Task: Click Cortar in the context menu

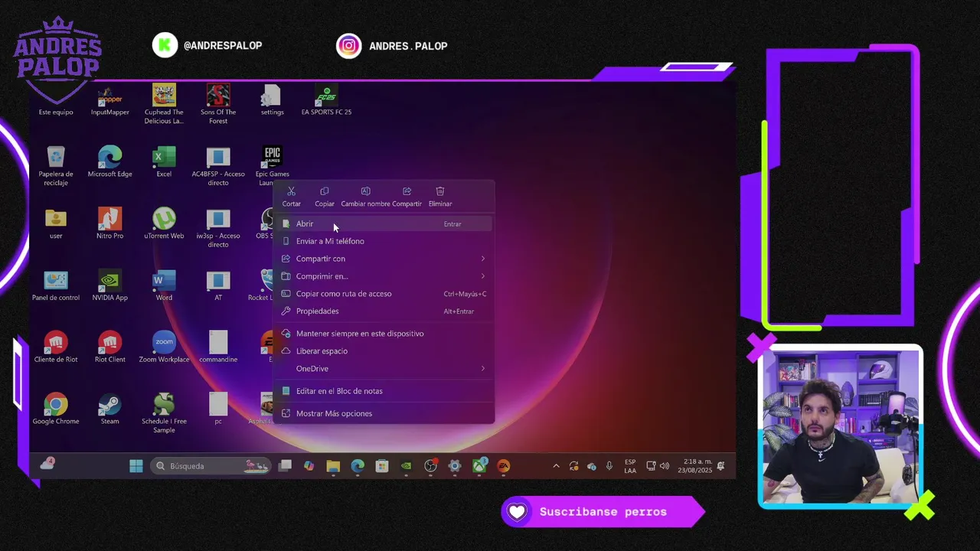Action: 291,197
